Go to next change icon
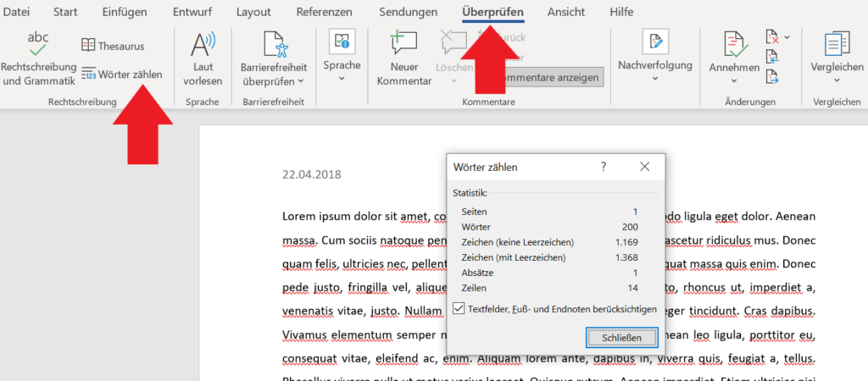 point(772,76)
